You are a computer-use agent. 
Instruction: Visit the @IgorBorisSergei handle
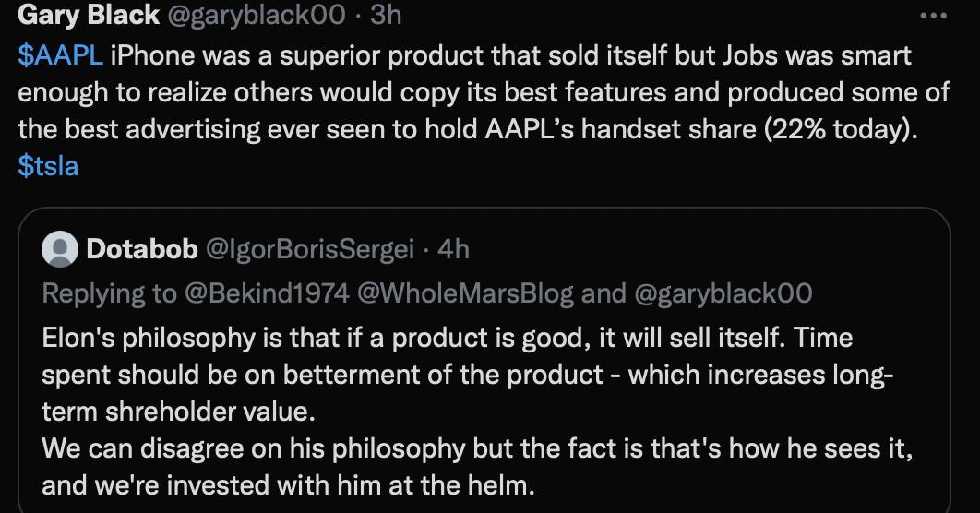tap(309, 249)
